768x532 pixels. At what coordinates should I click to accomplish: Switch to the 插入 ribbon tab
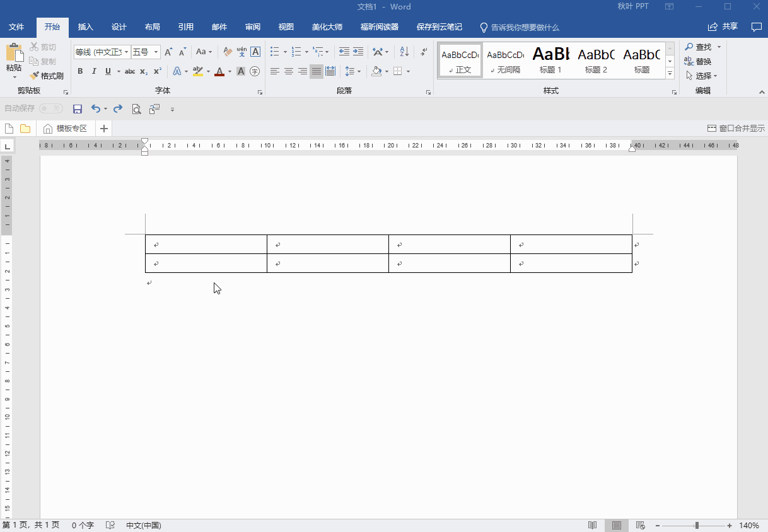coord(85,27)
